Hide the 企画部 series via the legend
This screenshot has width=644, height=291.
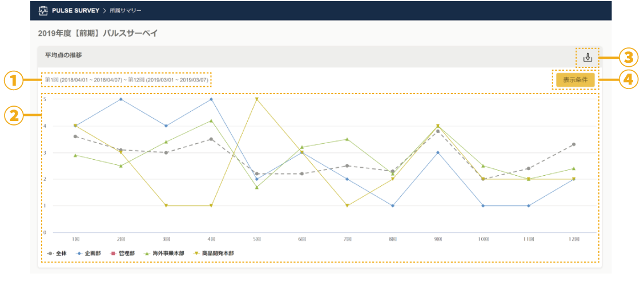tap(89, 253)
